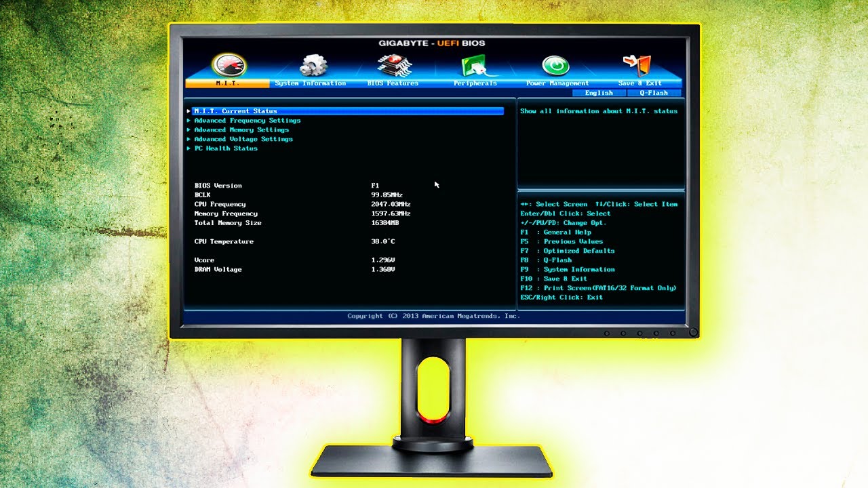868x488 pixels.
Task: Click the "Show all information about M.I.T. status" description
Action: tap(599, 111)
